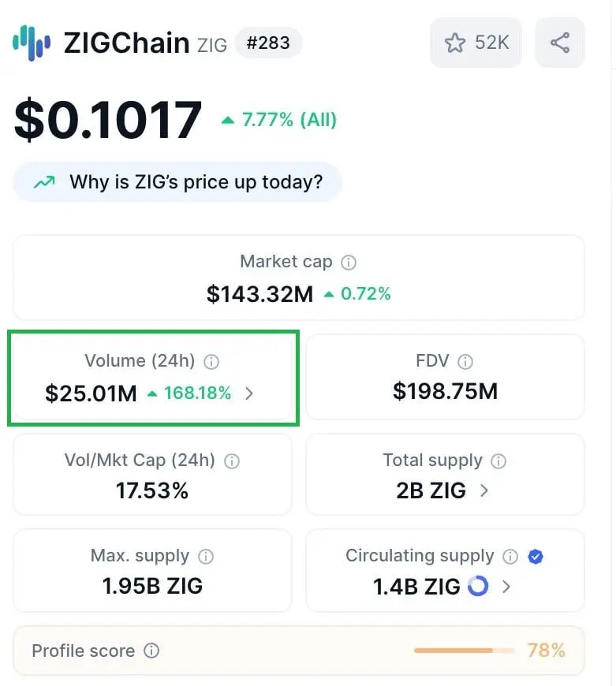Click Profile score info icon
Image resolution: width=616 pixels, height=686 pixels.
(x=151, y=651)
